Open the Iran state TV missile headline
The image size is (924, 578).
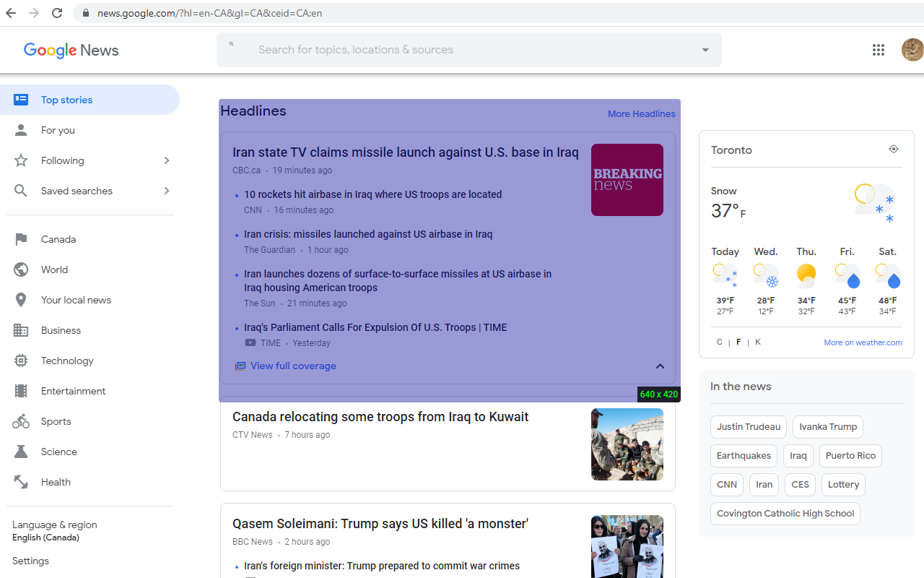click(405, 152)
